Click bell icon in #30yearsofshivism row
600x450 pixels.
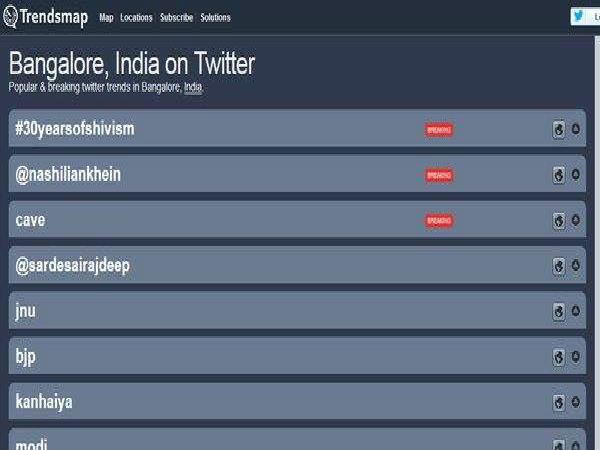point(576,129)
